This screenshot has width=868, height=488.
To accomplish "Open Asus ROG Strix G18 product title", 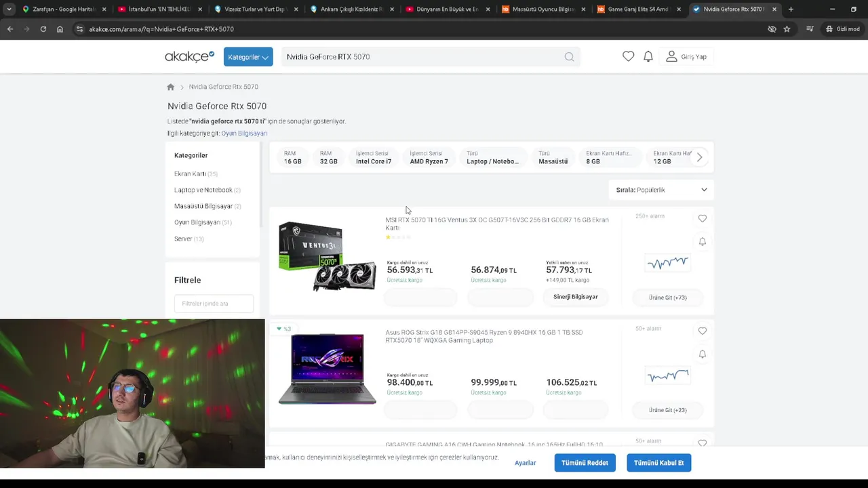I will (x=484, y=336).
